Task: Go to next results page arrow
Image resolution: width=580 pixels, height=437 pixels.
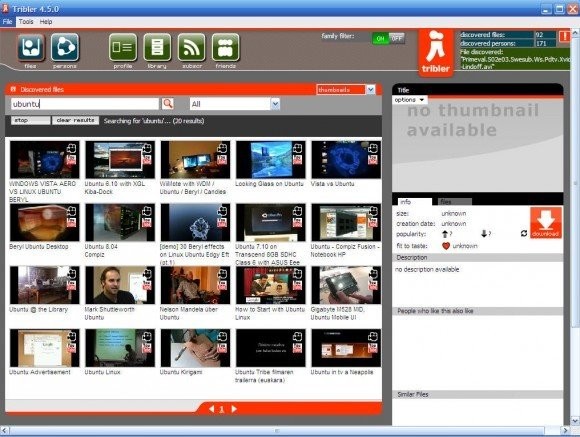Action: [x=234, y=409]
